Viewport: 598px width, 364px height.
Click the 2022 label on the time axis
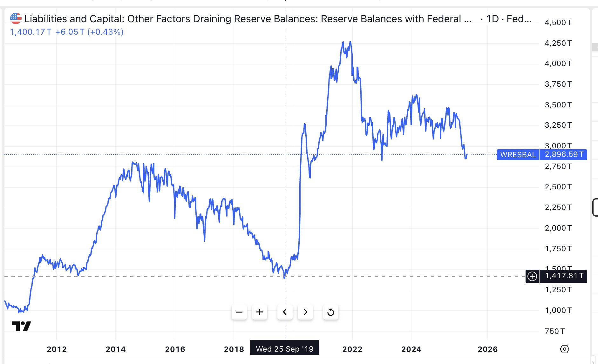pyautogui.click(x=352, y=349)
